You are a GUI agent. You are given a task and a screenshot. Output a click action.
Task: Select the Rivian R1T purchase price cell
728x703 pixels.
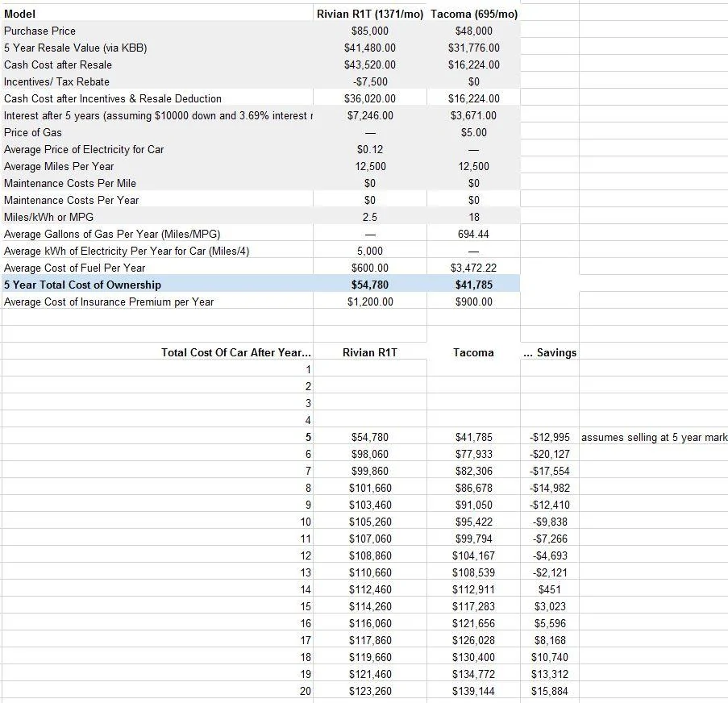pyautogui.click(x=369, y=31)
